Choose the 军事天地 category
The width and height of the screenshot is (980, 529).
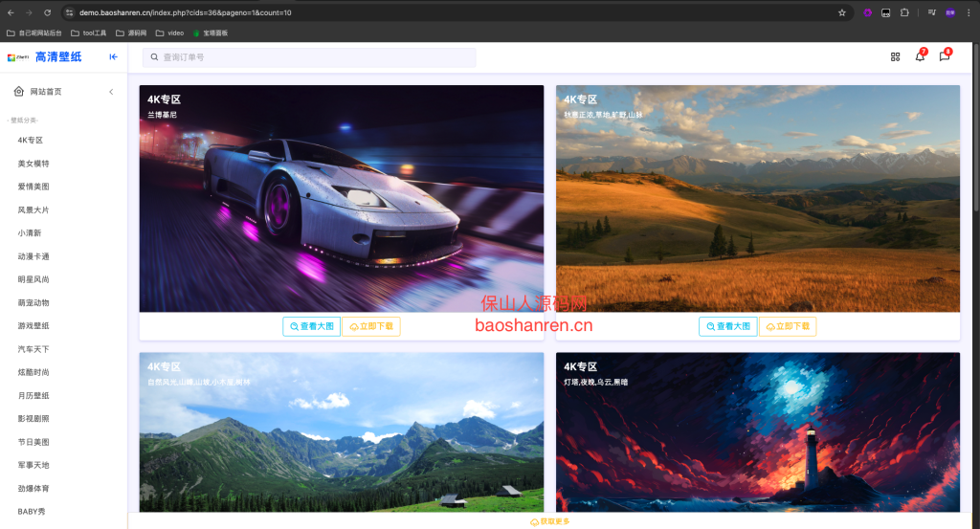[x=33, y=465]
